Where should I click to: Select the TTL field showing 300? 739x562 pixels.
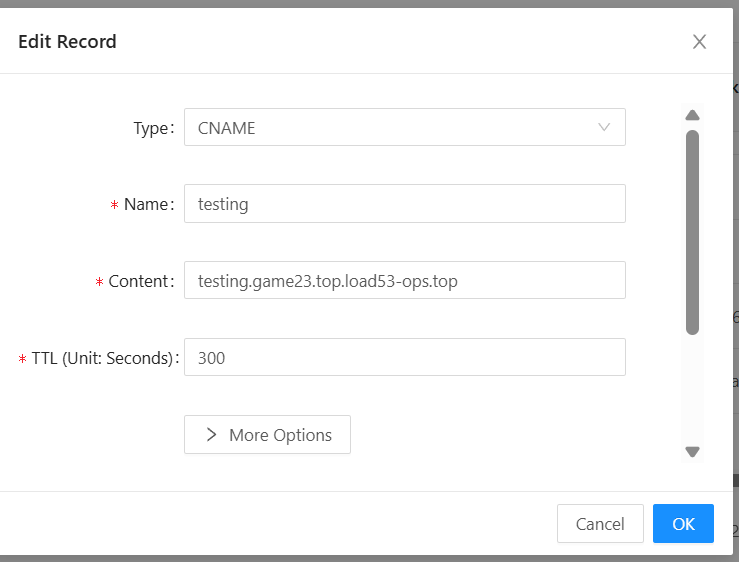404,357
